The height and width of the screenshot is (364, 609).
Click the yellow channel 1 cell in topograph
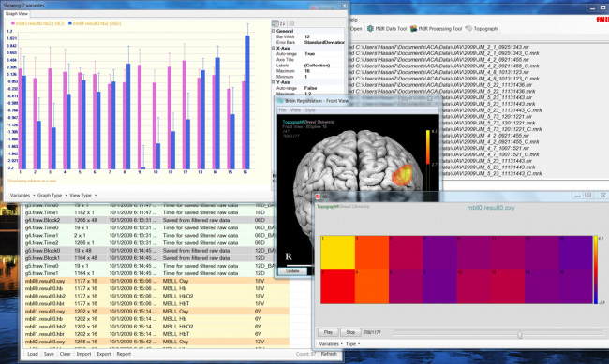coord(338,253)
